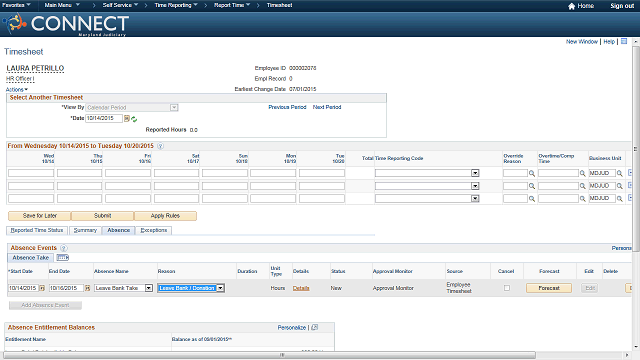Click Overtime/Comp Time lookup magnifier in first row
The height and width of the screenshot is (360, 640).
pos(582,173)
